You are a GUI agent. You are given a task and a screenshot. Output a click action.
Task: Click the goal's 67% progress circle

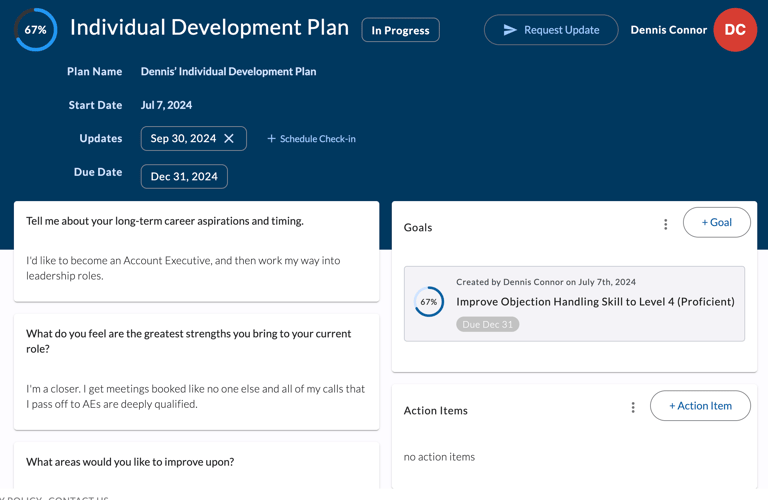(429, 302)
